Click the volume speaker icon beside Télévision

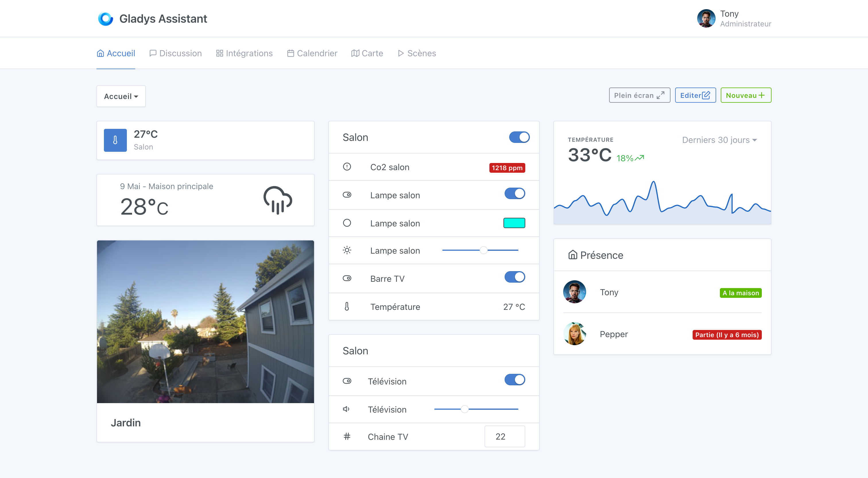coord(346,409)
